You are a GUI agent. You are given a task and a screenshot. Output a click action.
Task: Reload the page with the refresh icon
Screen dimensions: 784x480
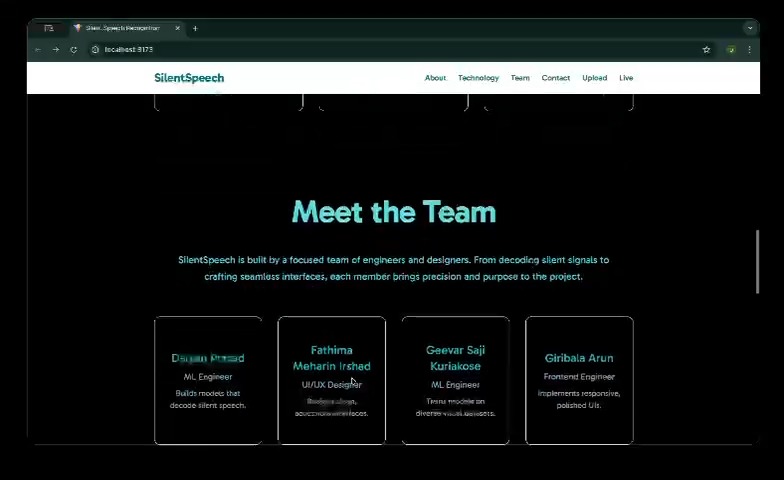pyautogui.click(x=74, y=50)
